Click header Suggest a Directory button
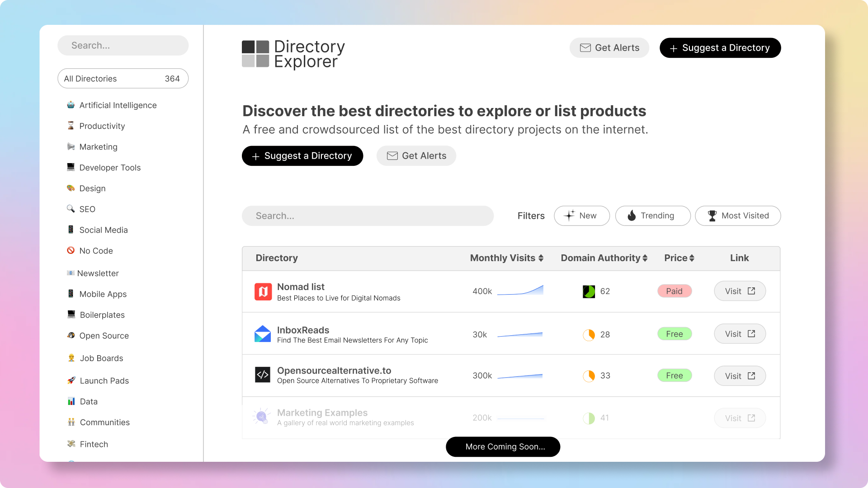The width and height of the screenshot is (868, 488). [x=720, y=48]
